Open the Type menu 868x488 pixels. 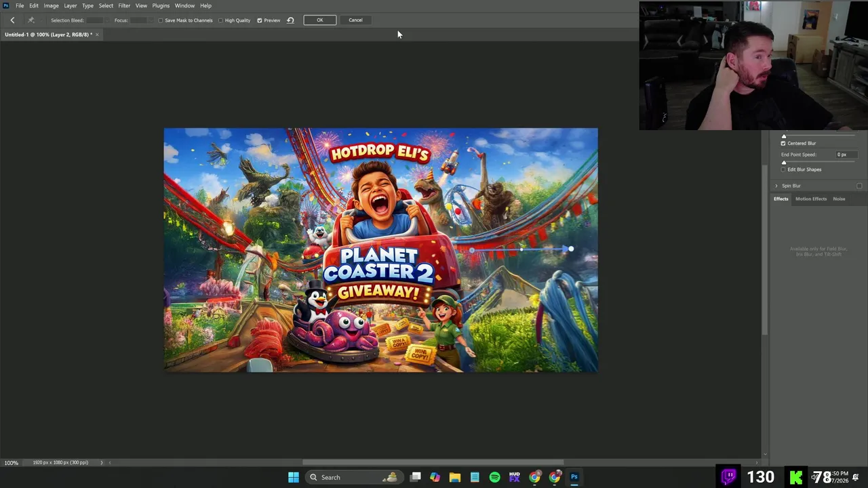pos(88,5)
